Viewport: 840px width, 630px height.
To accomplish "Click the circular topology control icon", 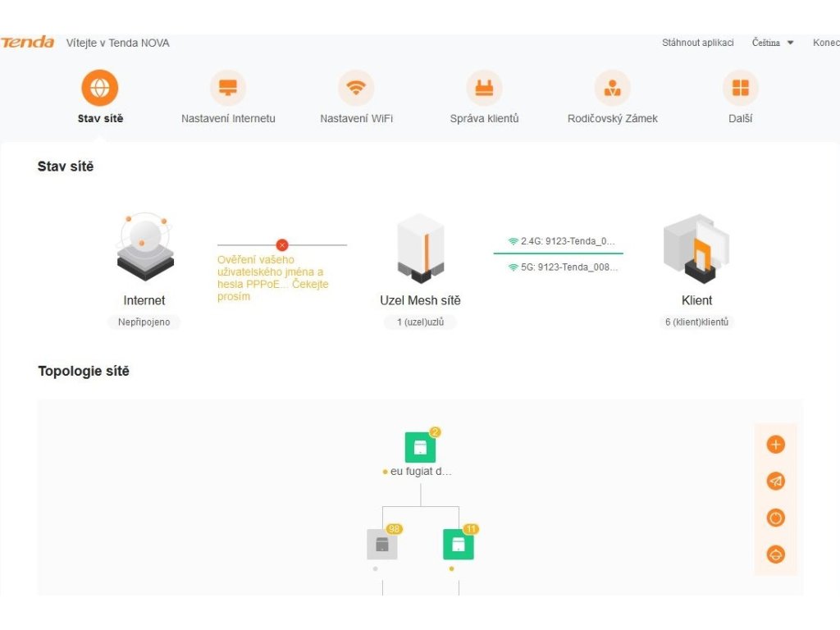I will tap(776, 518).
